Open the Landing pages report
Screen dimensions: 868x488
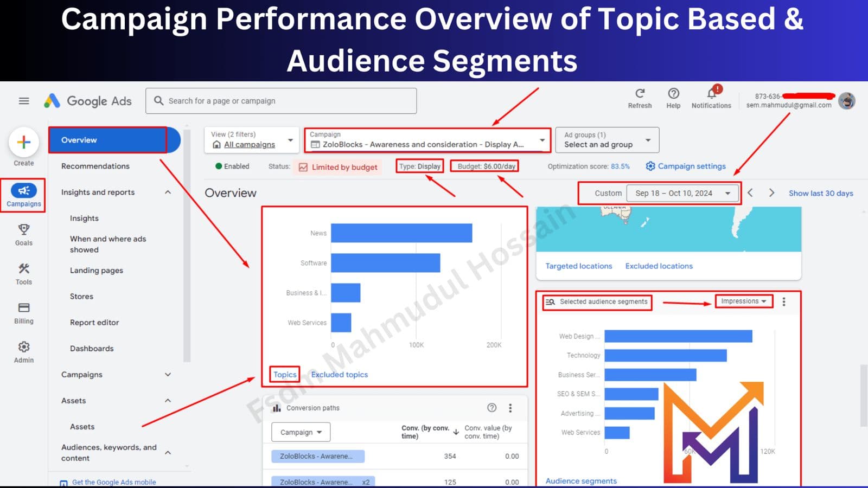click(97, 270)
